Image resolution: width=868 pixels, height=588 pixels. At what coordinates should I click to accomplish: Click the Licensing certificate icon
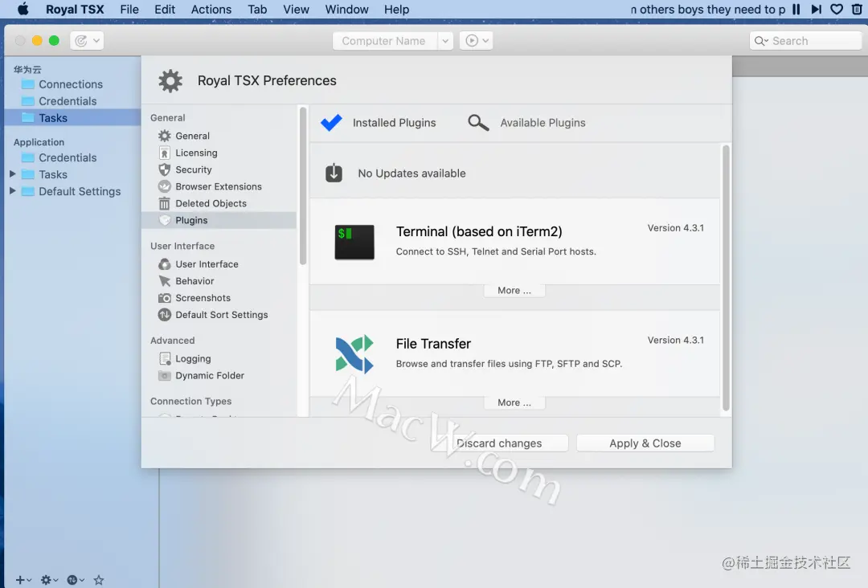(x=165, y=153)
